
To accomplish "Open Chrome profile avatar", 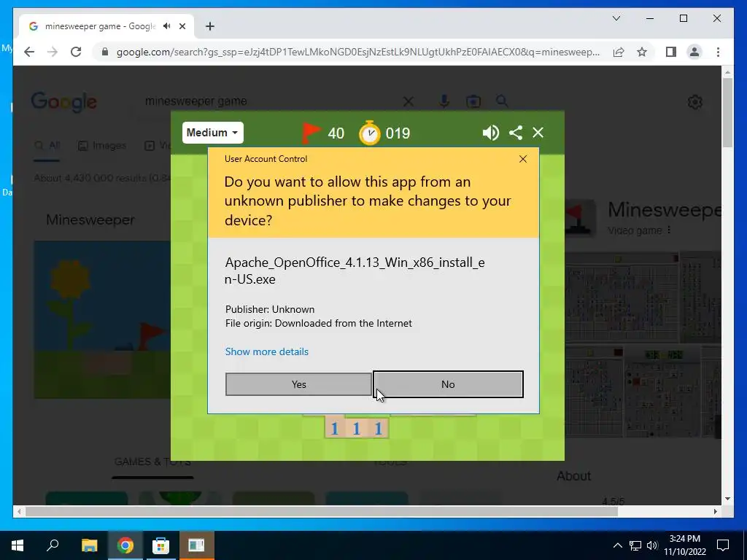I will coord(694,52).
